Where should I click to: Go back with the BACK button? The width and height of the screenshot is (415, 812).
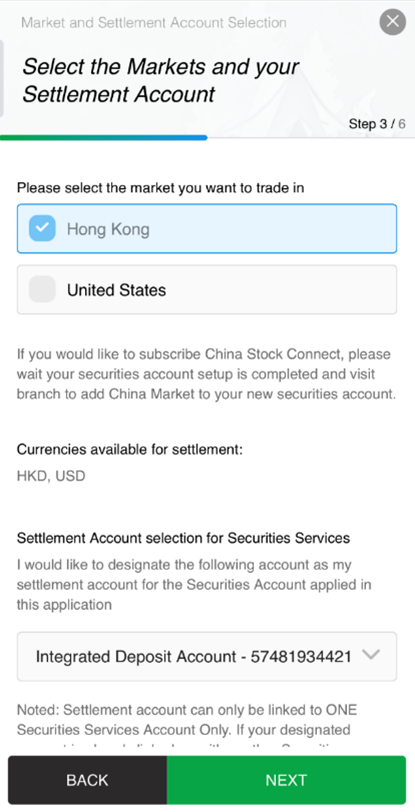pyautogui.click(x=88, y=780)
